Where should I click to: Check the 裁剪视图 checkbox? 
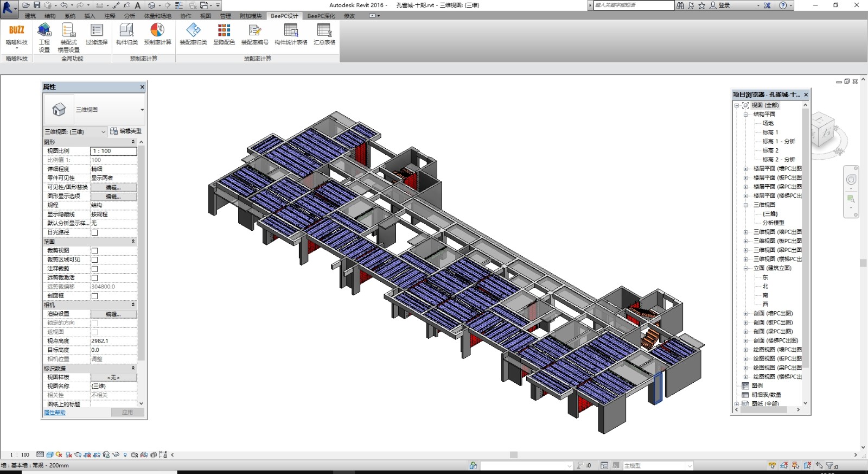pos(94,251)
